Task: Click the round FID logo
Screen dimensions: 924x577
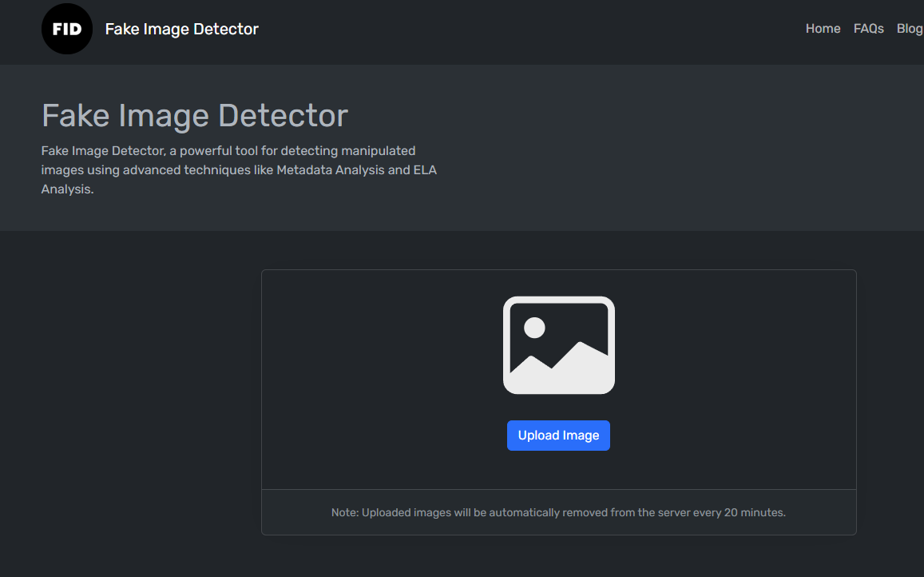Action: (67, 29)
